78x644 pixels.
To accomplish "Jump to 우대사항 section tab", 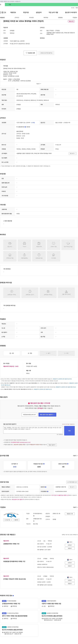I will [31, 17].
